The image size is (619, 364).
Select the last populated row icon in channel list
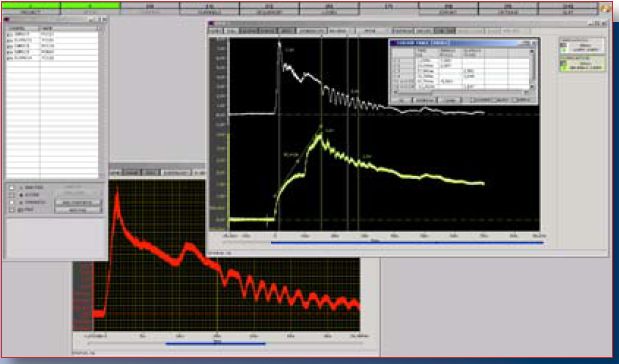pyautogui.click(x=9, y=58)
